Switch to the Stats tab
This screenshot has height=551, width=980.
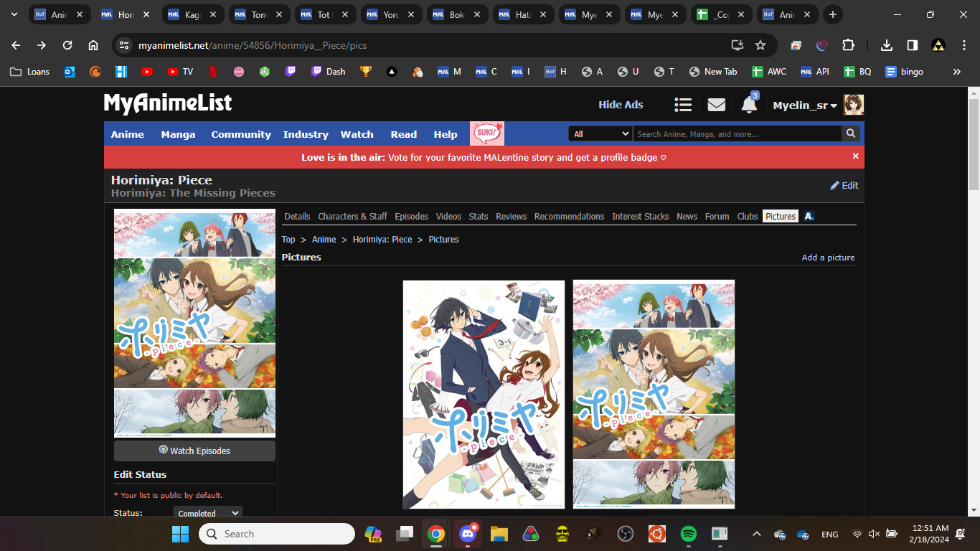(x=479, y=216)
